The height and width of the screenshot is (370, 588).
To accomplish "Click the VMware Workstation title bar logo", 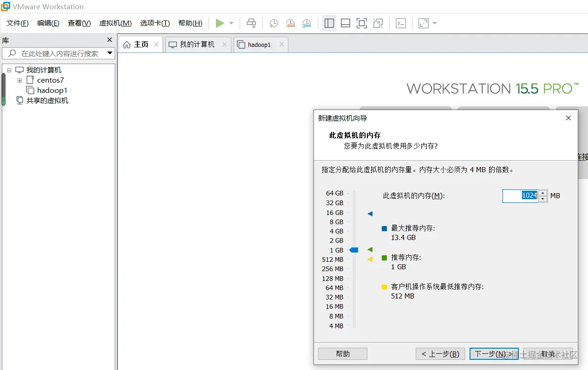I will pos(6,6).
